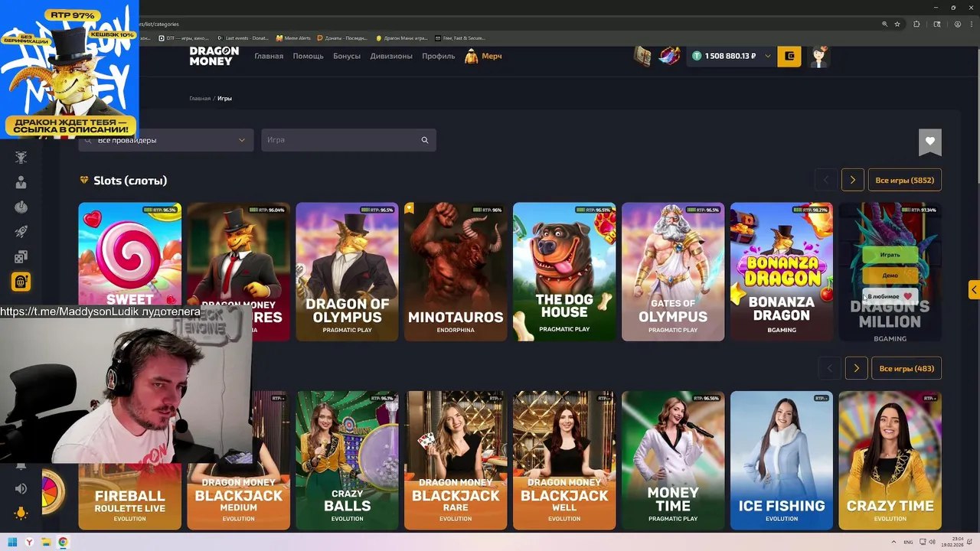Open the Money Time live game
Image resolution: width=980 pixels, height=551 pixels.
click(673, 461)
